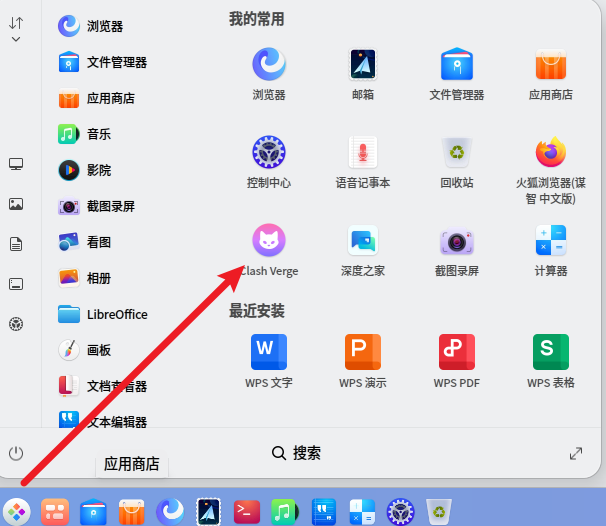606x526 pixels.
Task: Click the launcher button on the dock
Action: (x=16, y=512)
